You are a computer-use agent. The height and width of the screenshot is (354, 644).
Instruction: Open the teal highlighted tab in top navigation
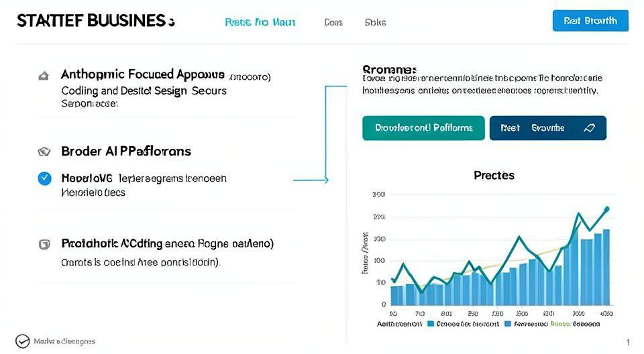260,22
